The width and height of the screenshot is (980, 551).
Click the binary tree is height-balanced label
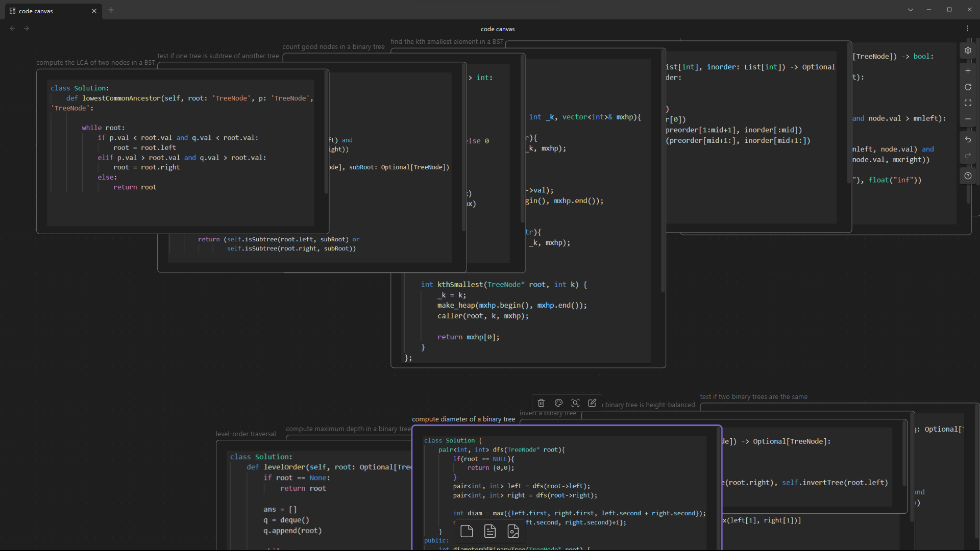click(650, 405)
